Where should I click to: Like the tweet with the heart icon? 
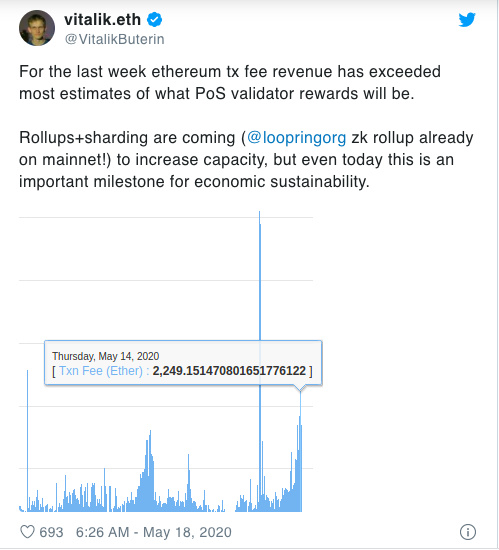tap(27, 532)
